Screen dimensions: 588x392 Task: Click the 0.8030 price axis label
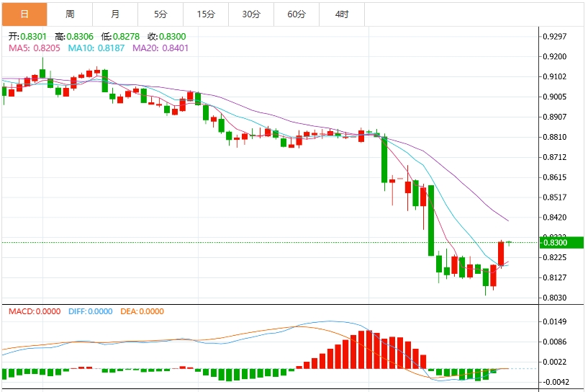tap(555, 298)
